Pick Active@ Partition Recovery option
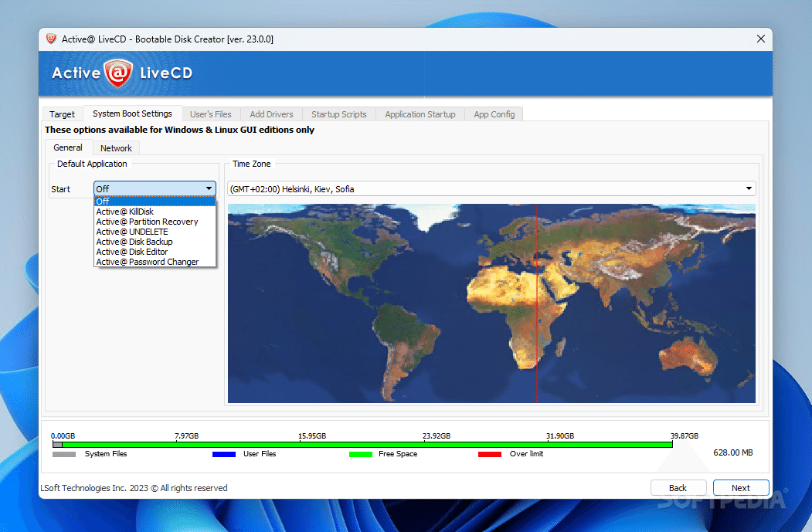Image resolution: width=812 pixels, height=532 pixels. point(155,222)
